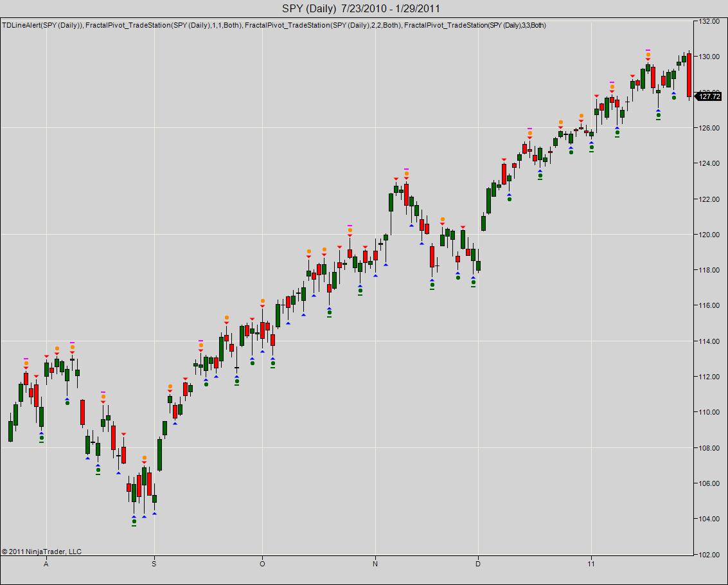The width and height of the screenshot is (728, 585).
Task: Click the 108.00 price axis label
Action: click(709, 448)
